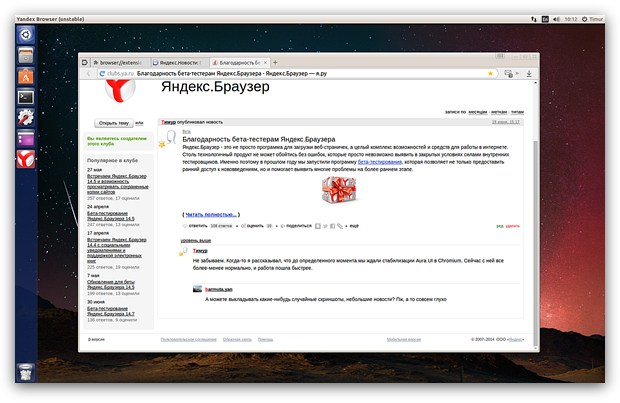The width and height of the screenshot is (620, 403).
Task: Open the sound volume indicator
Action: click(556, 19)
